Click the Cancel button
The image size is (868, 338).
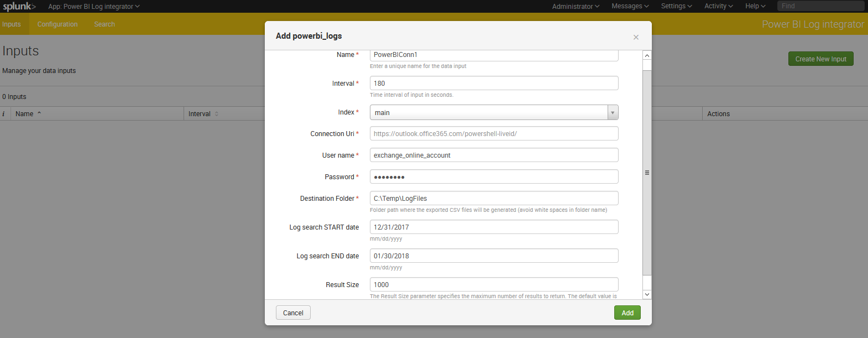click(293, 313)
